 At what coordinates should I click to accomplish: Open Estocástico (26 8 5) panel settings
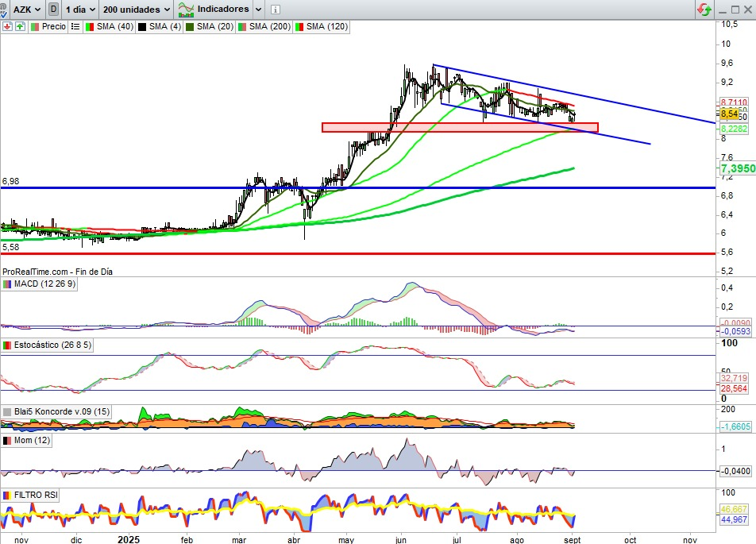(x=48, y=345)
